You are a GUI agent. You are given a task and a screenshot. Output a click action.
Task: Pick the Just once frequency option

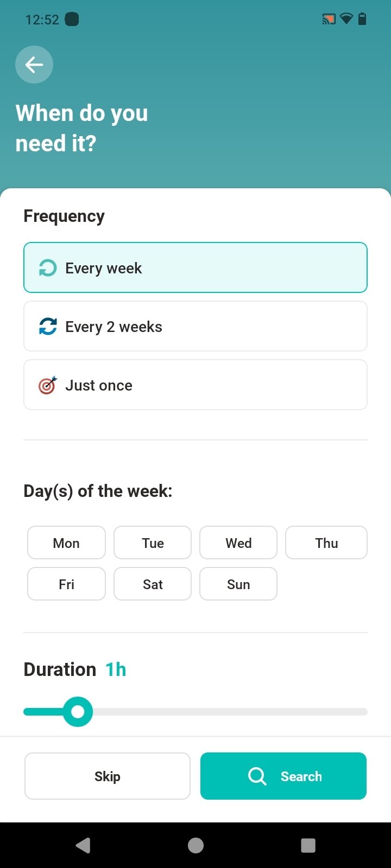(x=195, y=385)
